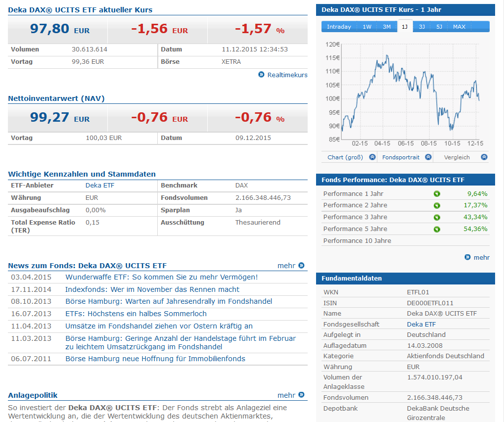Click the Performance 5 Jahre value 54,36%
504x422 pixels.
[475, 229]
